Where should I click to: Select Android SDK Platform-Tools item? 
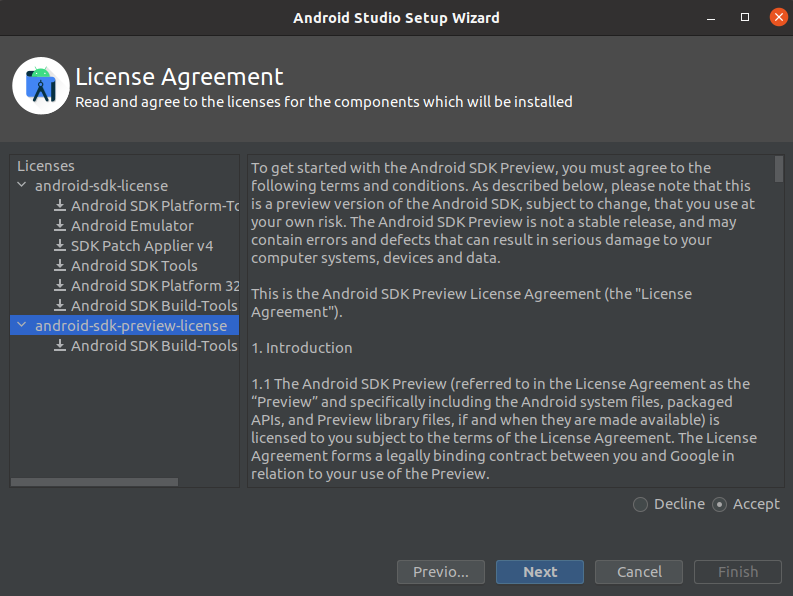click(x=155, y=205)
